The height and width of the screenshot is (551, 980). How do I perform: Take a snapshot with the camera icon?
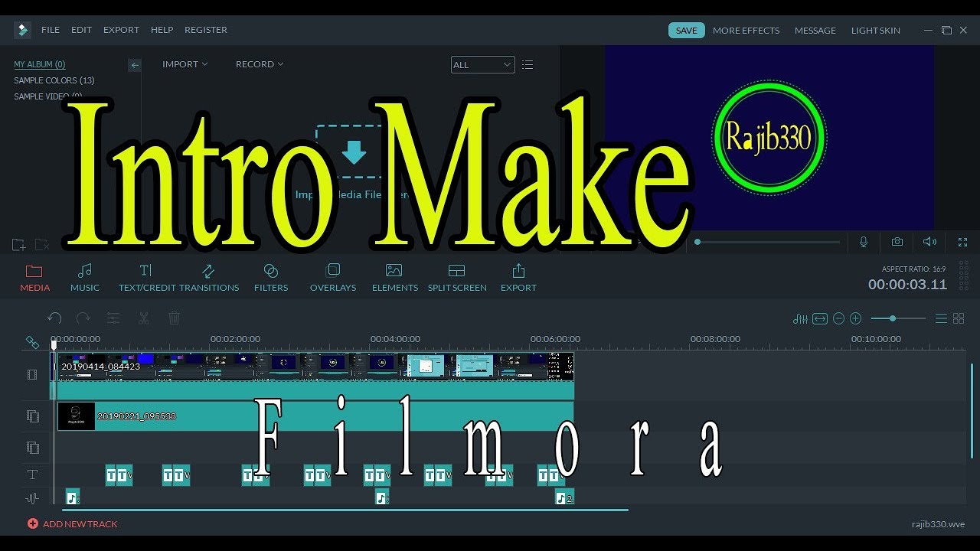897,242
